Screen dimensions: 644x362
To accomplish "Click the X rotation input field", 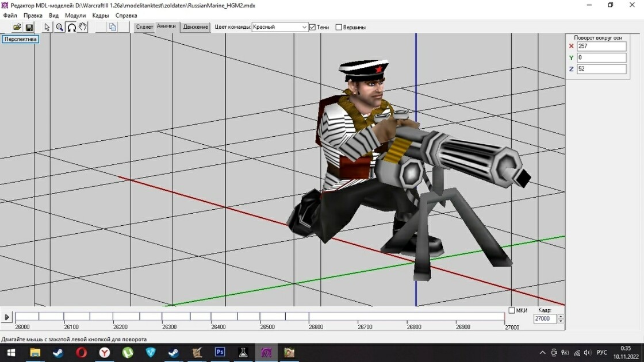I will point(601,47).
